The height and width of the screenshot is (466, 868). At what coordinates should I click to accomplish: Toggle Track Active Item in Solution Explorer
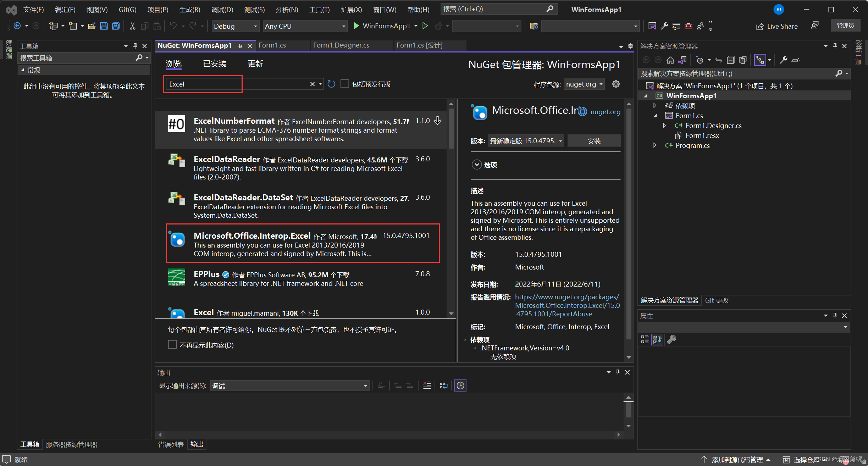[760, 60]
